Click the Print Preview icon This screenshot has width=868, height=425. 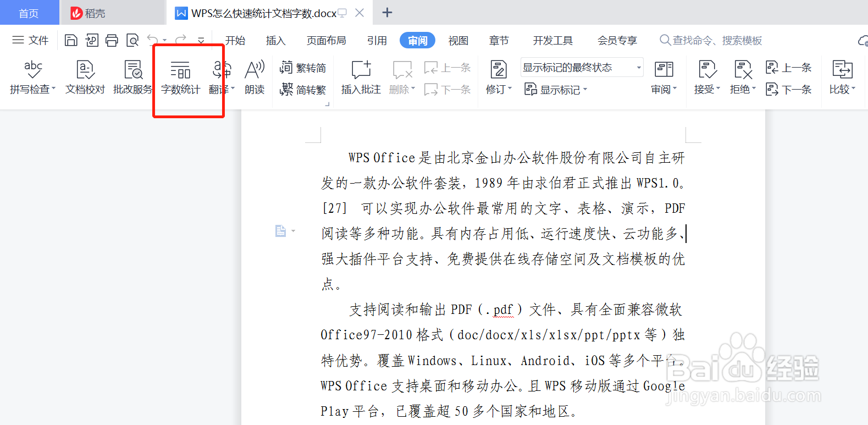tap(132, 40)
